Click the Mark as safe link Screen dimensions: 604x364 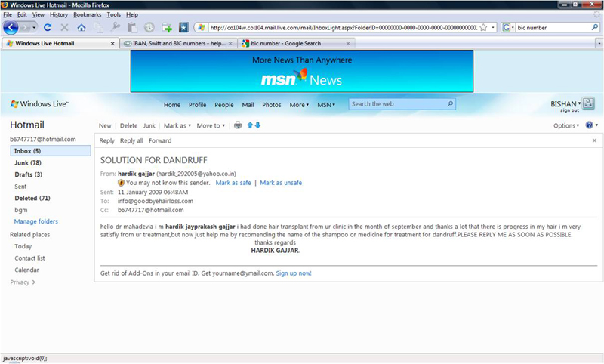click(233, 183)
